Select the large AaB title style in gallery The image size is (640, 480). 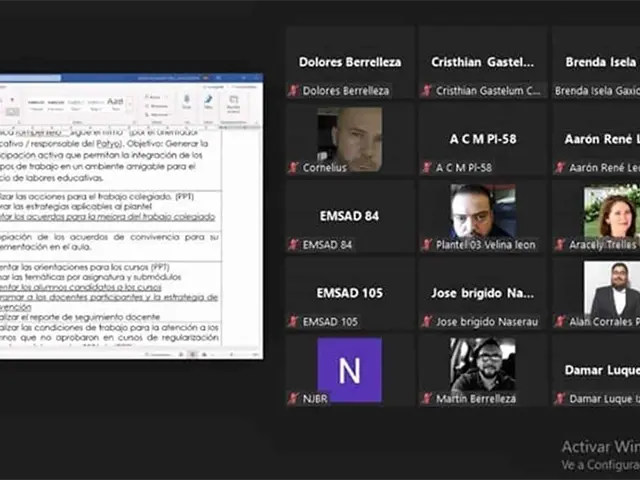point(115,102)
